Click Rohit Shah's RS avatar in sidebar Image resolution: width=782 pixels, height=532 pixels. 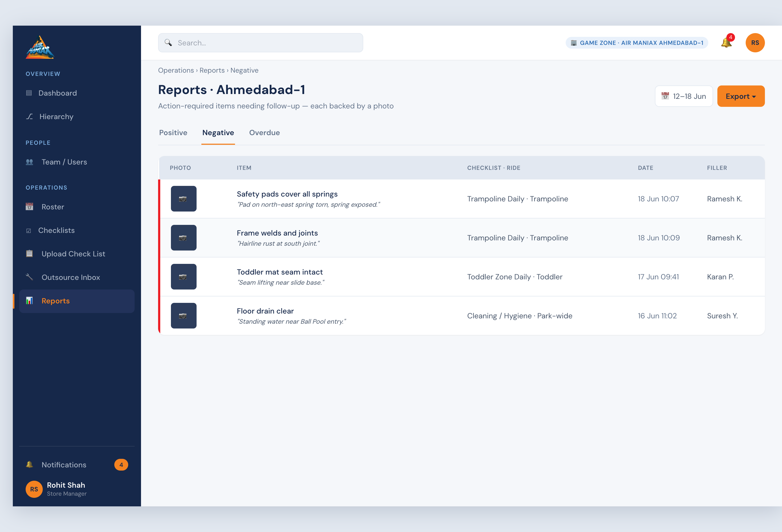[34, 489]
